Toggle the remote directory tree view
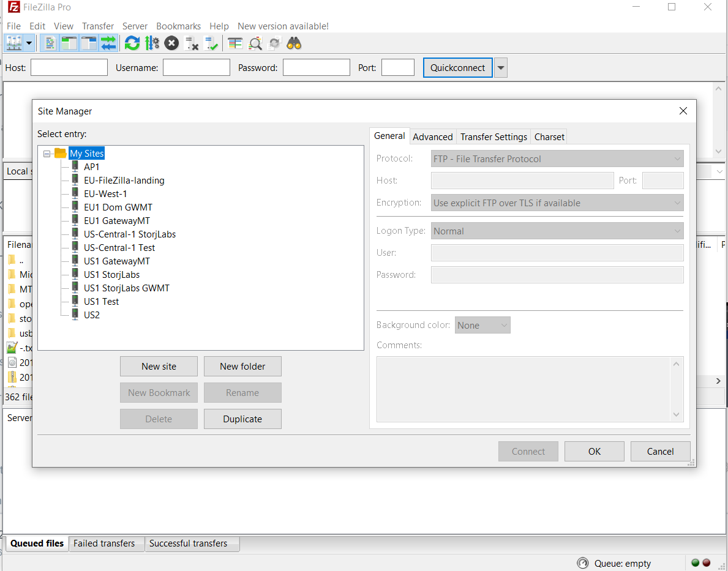Viewport: 728px width, 571px height. click(88, 43)
